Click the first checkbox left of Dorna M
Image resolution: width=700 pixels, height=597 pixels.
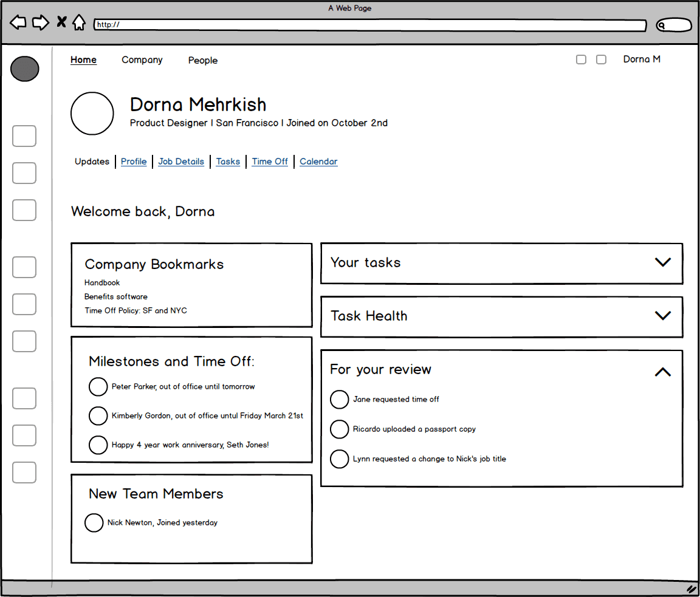581,60
